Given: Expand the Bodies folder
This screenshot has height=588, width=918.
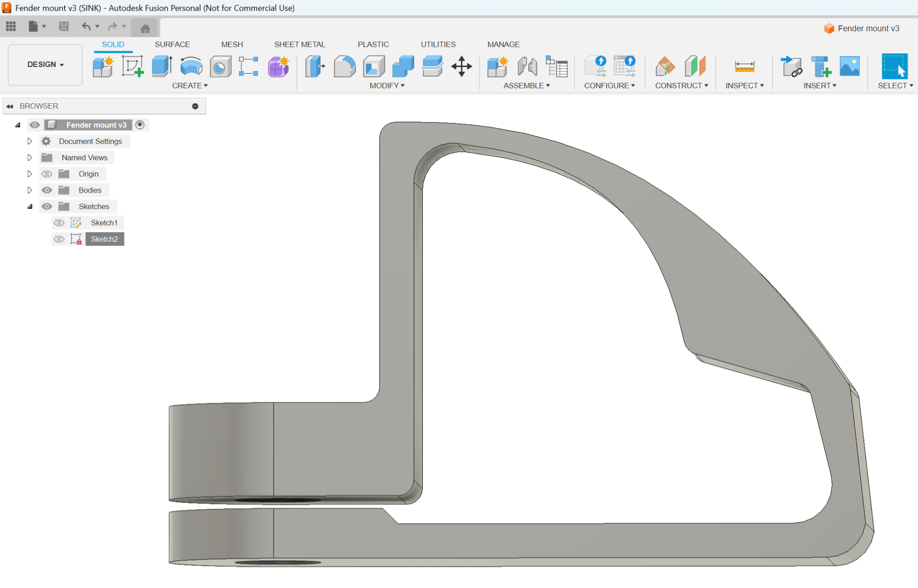Looking at the screenshot, I should pos(30,190).
